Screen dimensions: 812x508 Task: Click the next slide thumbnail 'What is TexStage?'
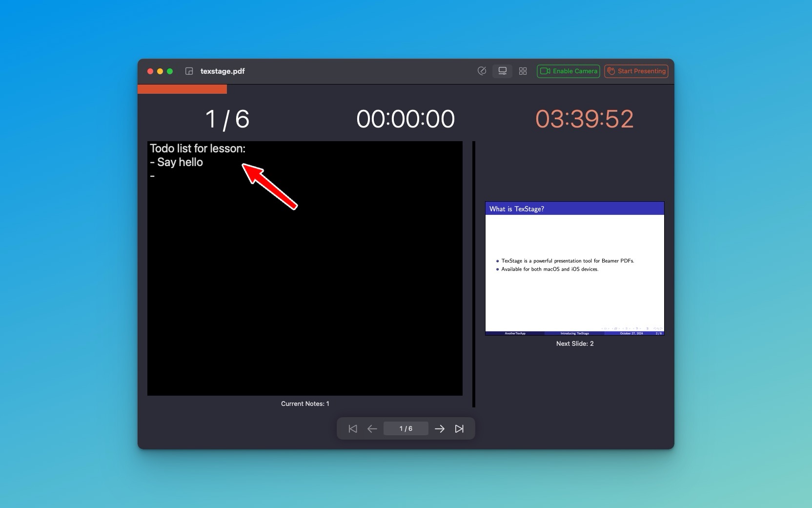click(x=575, y=268)
